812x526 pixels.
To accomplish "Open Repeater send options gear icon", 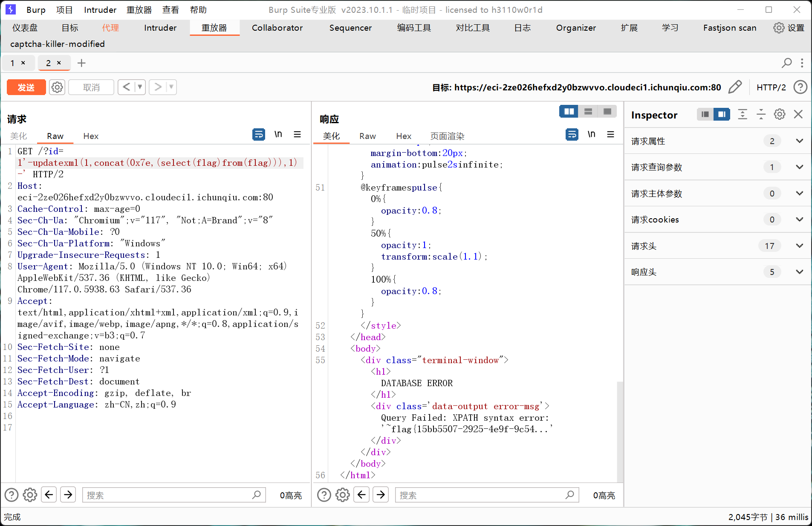I will point(57,87).
